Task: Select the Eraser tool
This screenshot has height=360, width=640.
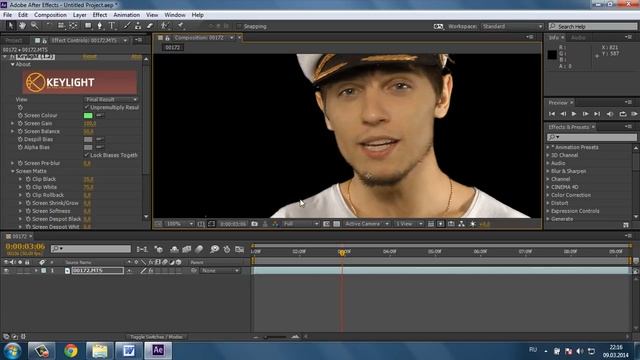Action: tap(150, 26)
